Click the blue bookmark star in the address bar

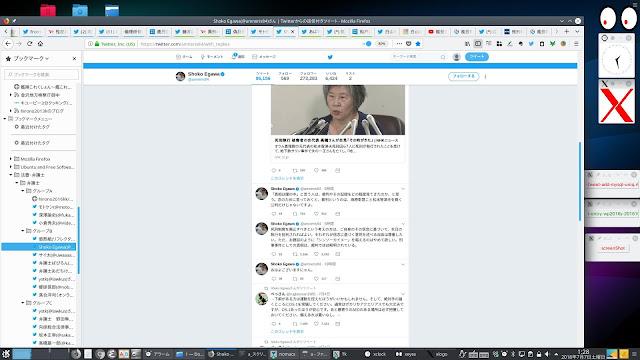point(418,44)
